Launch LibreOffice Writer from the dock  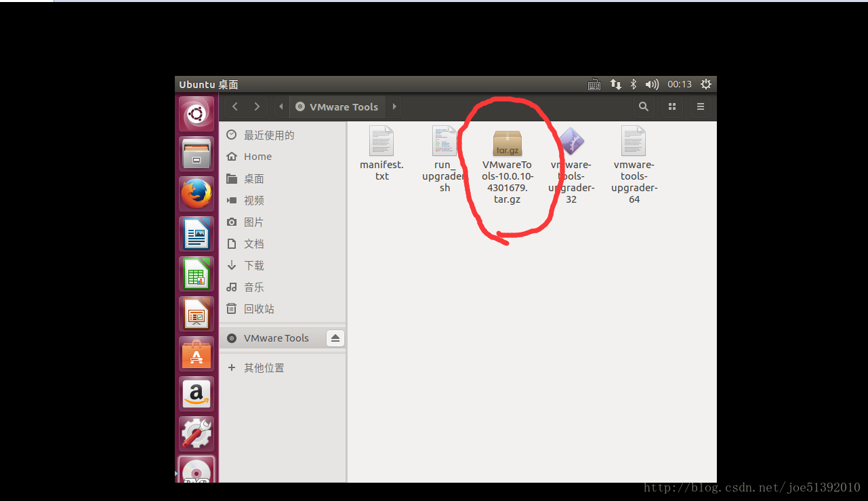pos(197,234)
